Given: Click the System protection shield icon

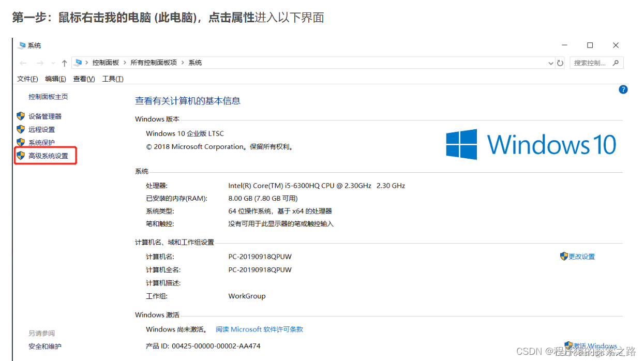Looking at the screenshot, I should coord(21,142).
